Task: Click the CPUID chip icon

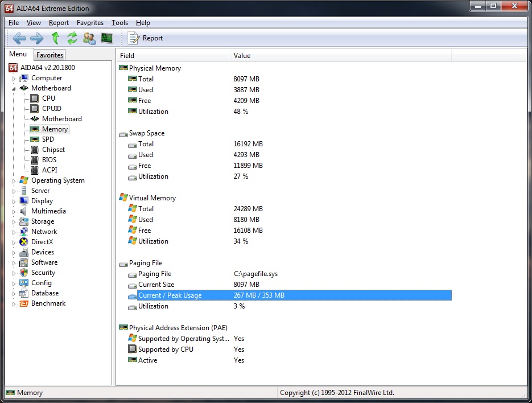Action: [x=35, y=108]
